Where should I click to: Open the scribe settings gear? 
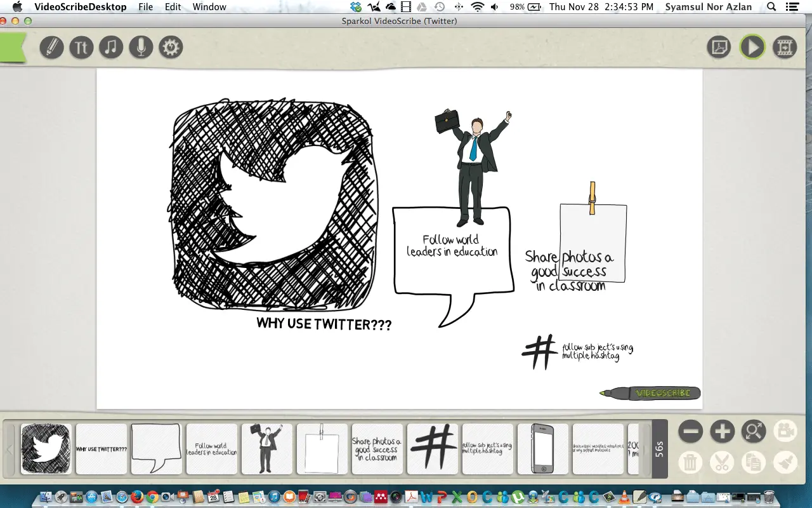tap(171, 48)
